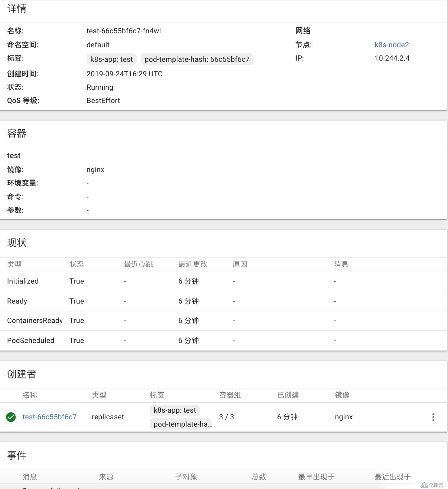Open the k8s-node2 node link
448x489 pixels.
(392, 45)
